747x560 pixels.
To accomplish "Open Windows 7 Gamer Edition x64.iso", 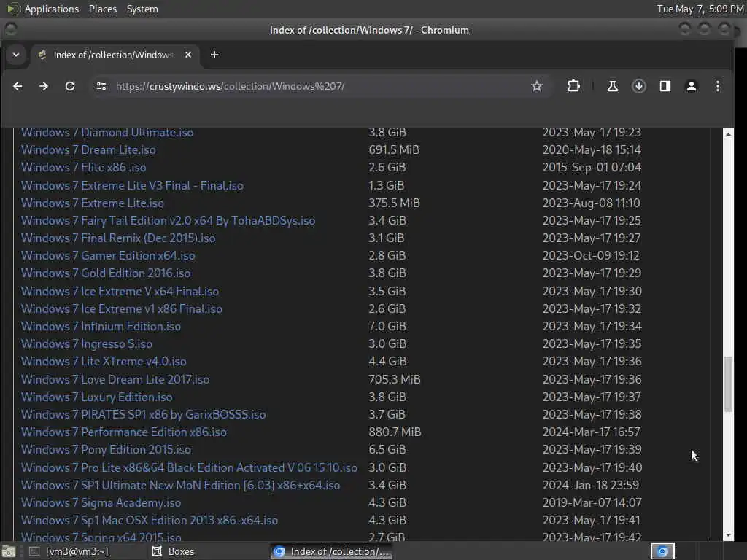I will (x=108, y=256).
